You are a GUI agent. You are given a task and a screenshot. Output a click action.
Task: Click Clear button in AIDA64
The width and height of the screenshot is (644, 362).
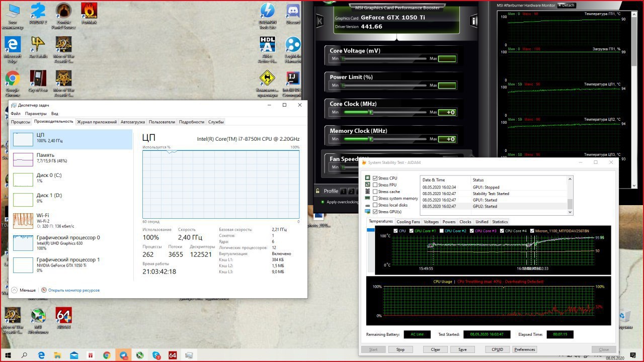coord(435,349)
